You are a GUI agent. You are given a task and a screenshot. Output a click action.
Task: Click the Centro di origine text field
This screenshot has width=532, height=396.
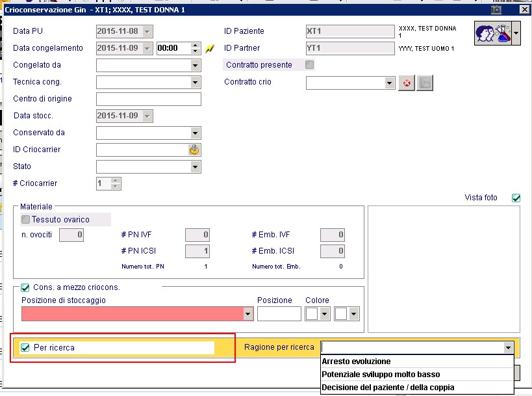point(149,99)
